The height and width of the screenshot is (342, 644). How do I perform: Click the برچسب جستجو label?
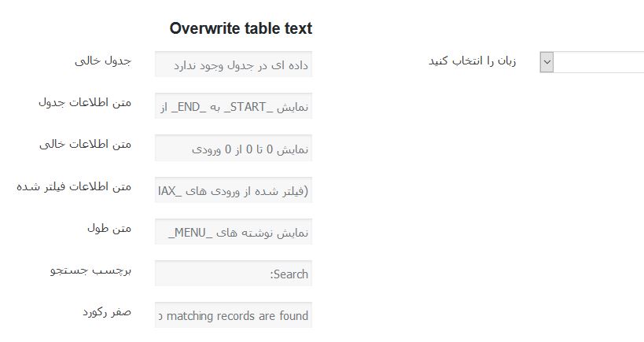coord(90,270)
